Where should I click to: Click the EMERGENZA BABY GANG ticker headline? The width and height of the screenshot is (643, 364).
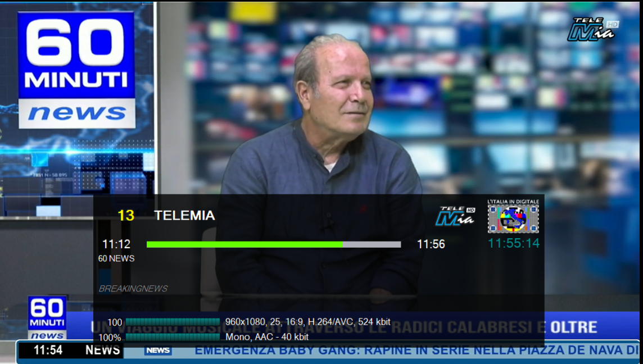tap(416, 351)
